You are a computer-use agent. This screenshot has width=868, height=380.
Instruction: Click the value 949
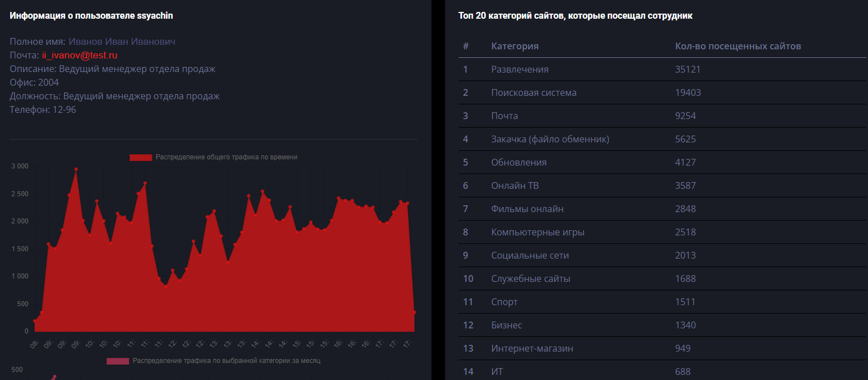683,348
